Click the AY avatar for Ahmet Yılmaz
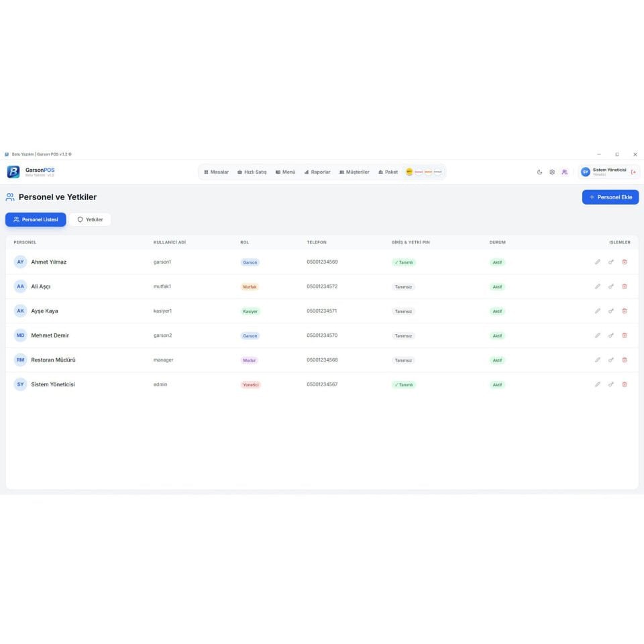 coord(20,262)
